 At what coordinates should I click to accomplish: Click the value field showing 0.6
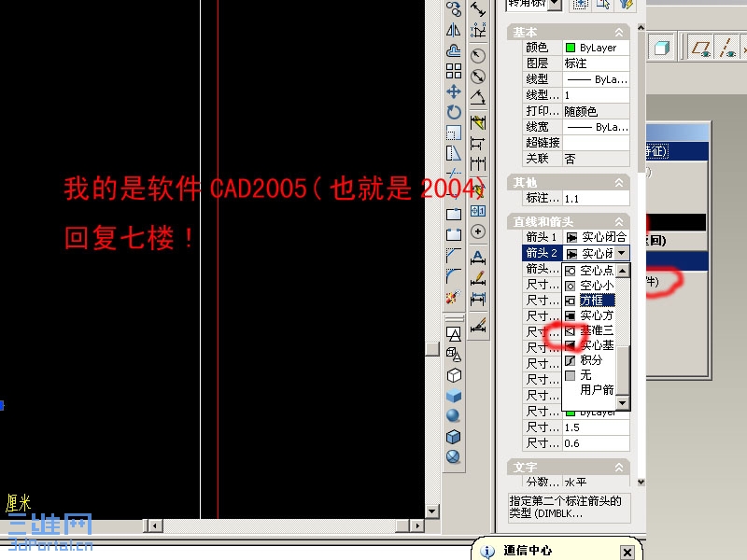[x=596, y=444]
